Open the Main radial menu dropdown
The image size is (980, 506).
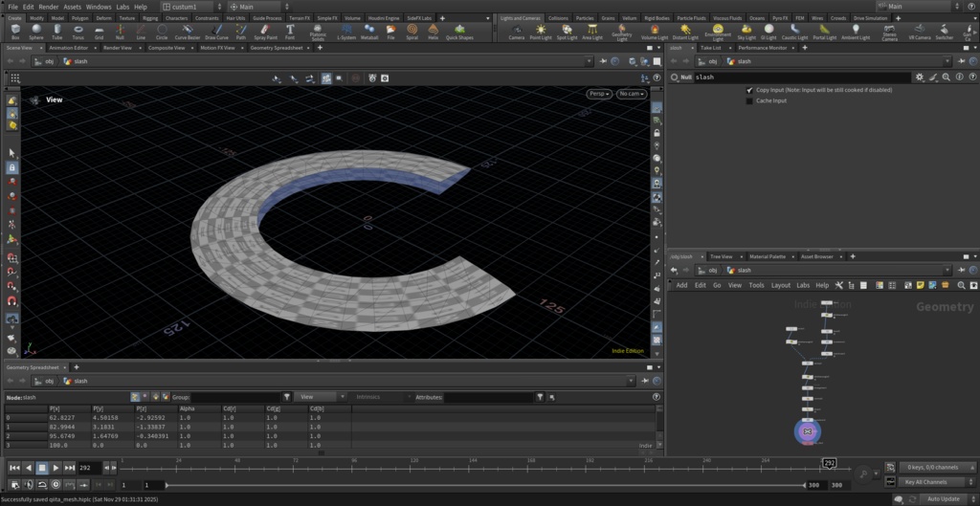[x=919, y=7]
